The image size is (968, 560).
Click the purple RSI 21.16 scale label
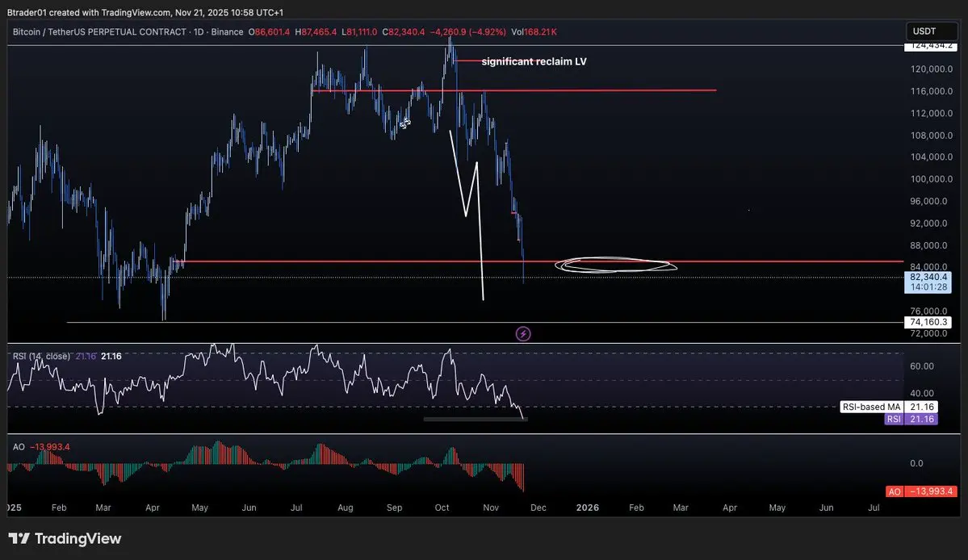911,419
